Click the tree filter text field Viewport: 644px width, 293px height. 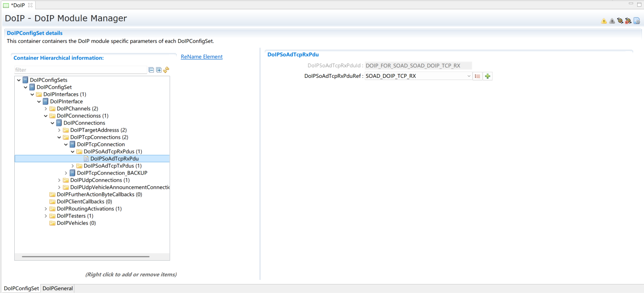80,70
